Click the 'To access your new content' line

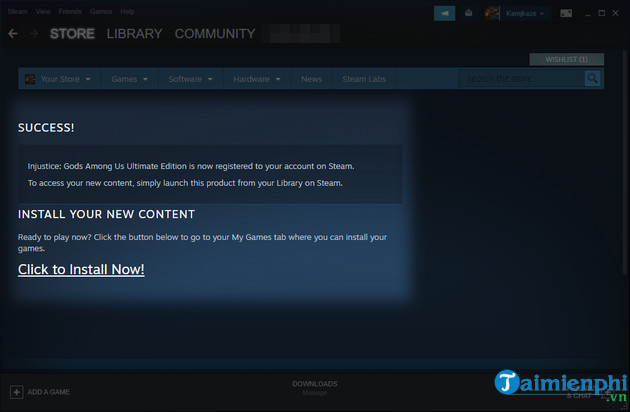pyautogui.click(x=185, y=183)
